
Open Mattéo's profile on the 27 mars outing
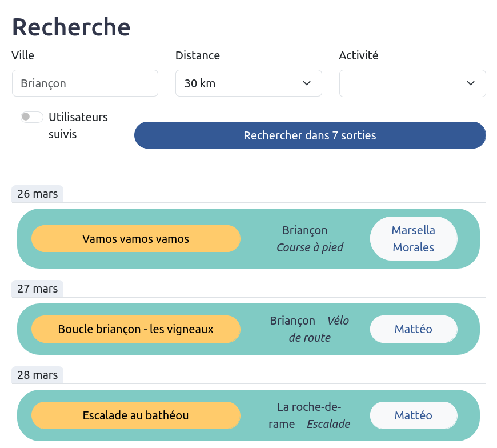click(413, 329)
